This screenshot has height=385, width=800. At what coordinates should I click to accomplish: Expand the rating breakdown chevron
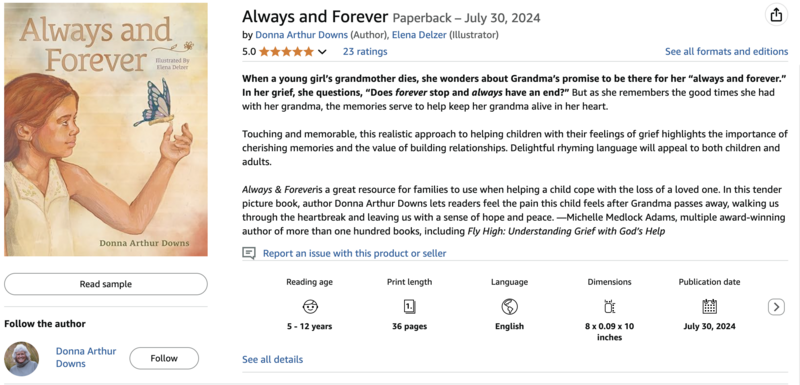point(322,52)
